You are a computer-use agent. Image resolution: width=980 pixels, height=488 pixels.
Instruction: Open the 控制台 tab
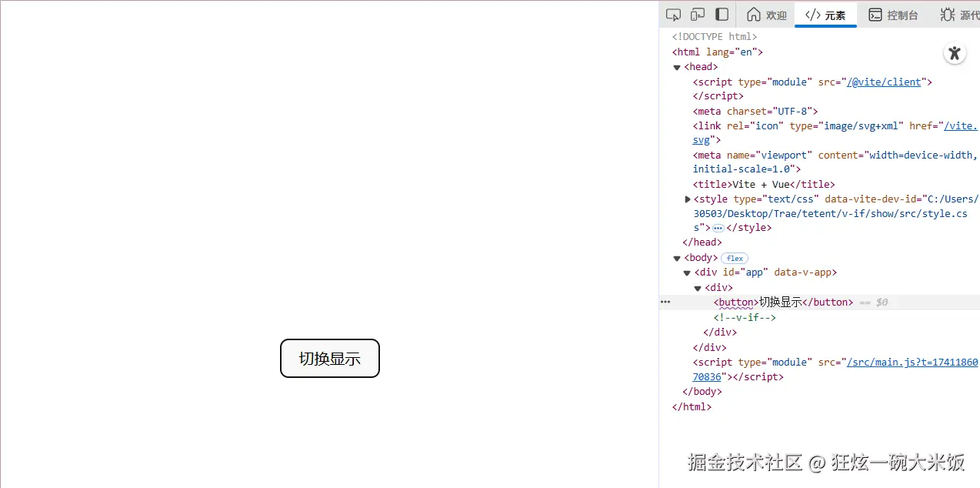click(x=894, y=15)
